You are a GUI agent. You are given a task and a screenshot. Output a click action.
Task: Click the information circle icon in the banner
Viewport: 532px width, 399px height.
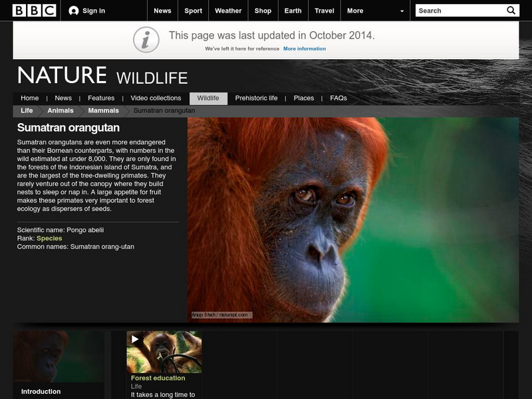(x=146, y=40)
